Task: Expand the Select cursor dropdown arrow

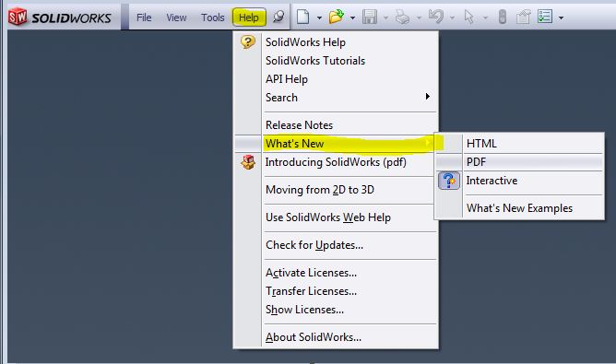Action: pyautogui.click(x=485, y=18)
